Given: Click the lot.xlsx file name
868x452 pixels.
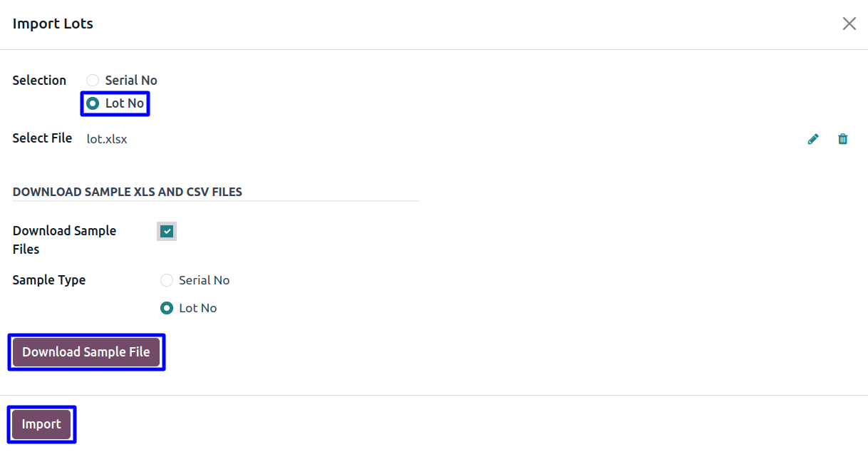Looking at the screenshot, I should coord(107,139).
